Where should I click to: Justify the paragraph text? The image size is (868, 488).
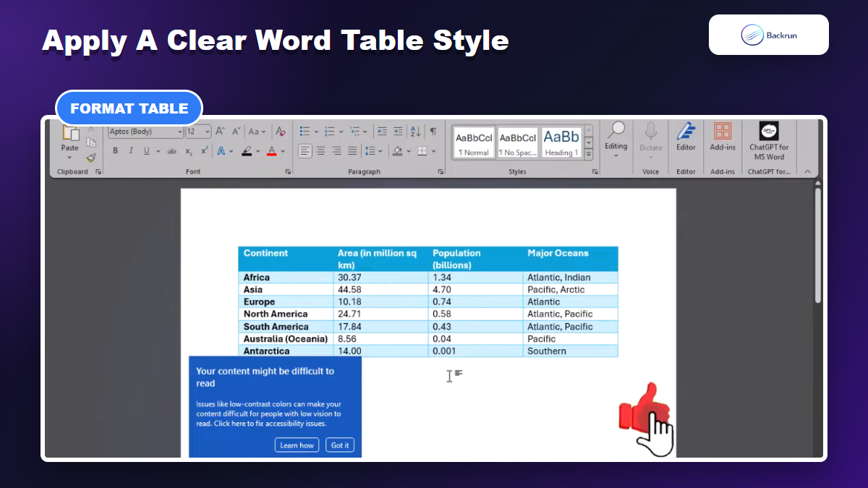point(352,151)
